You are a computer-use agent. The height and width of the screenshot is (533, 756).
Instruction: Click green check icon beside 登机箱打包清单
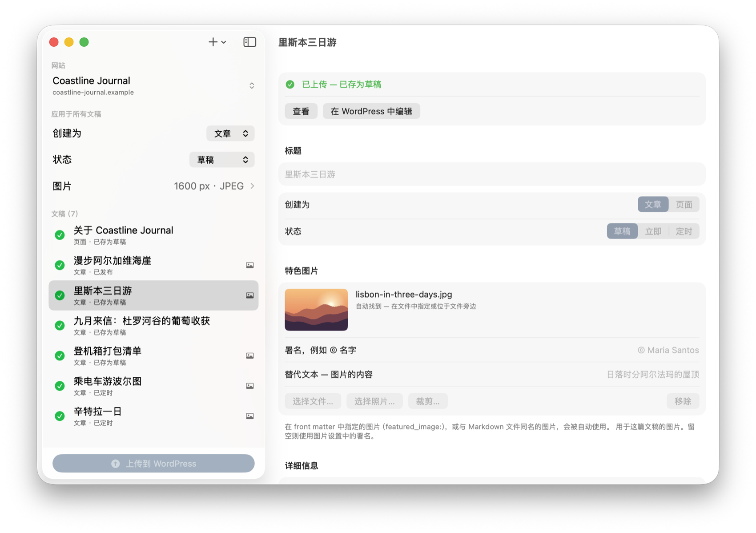(60, 356)
